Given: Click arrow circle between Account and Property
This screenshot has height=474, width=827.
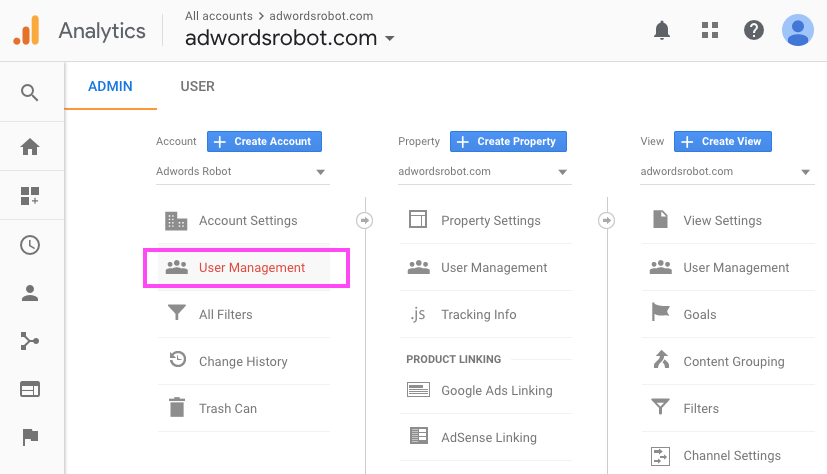Looking at the screenshot, I should coord(364,220).
